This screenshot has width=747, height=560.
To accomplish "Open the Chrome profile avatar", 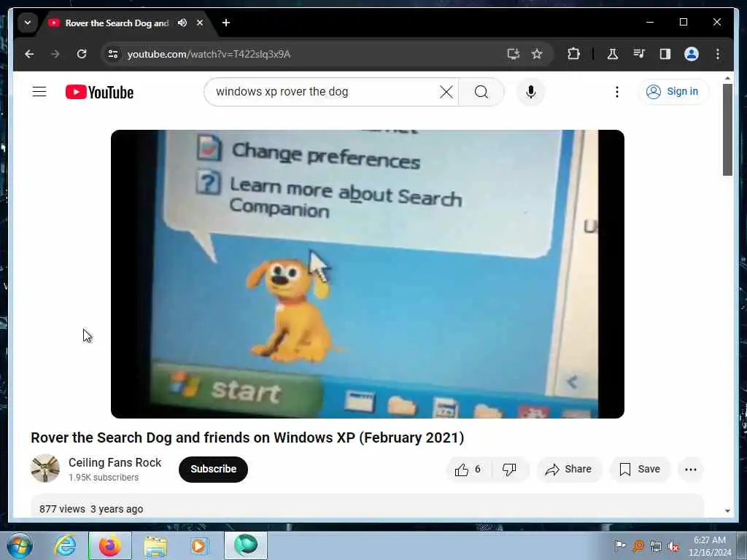I will [x=692, y=54].
